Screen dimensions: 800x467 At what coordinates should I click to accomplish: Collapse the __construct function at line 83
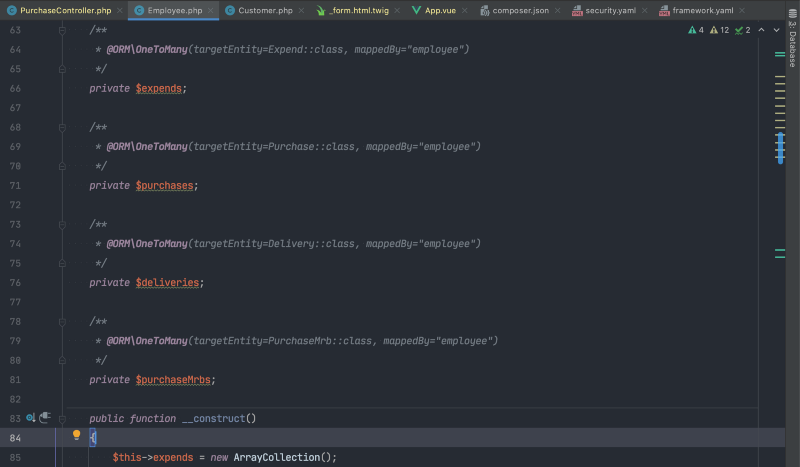(62, 419)
